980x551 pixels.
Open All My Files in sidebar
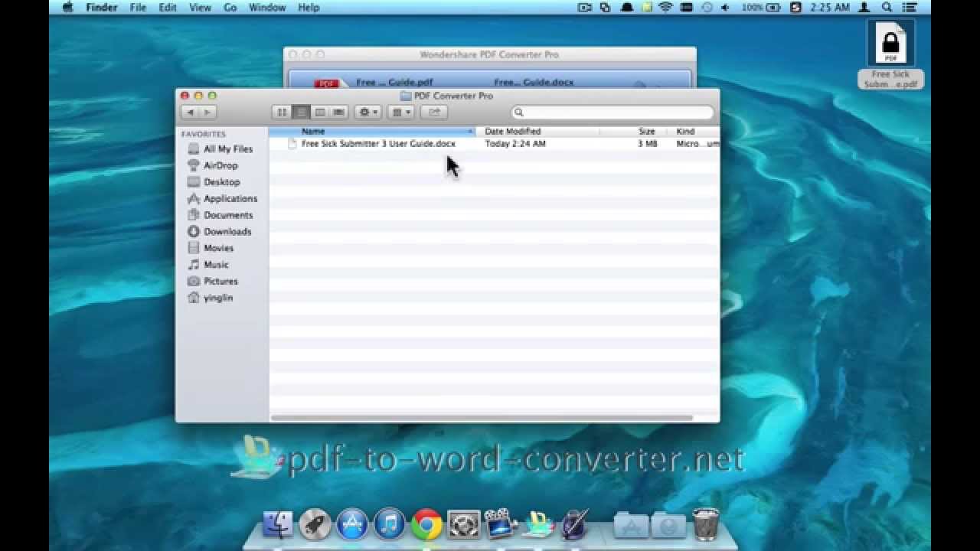(x=220, y=149)
